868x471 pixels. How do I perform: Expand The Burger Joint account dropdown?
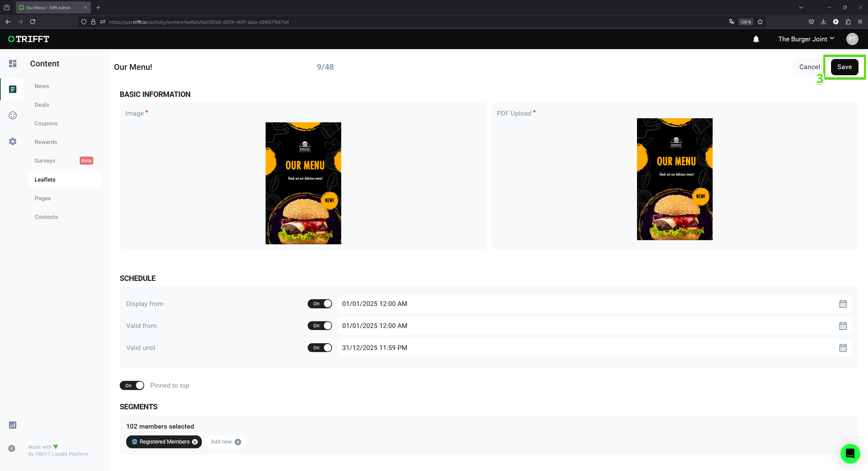click(x=806, y=39)
